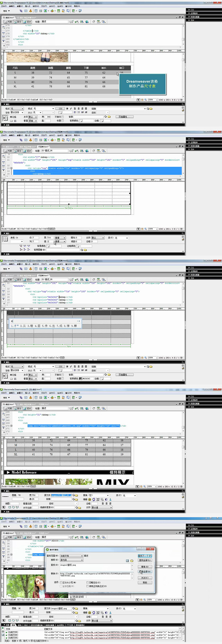222x644 pixels.
Task: Open 搜索 dropdown showing 源代码
Action: pyautogui.click(x=71, y=560)
